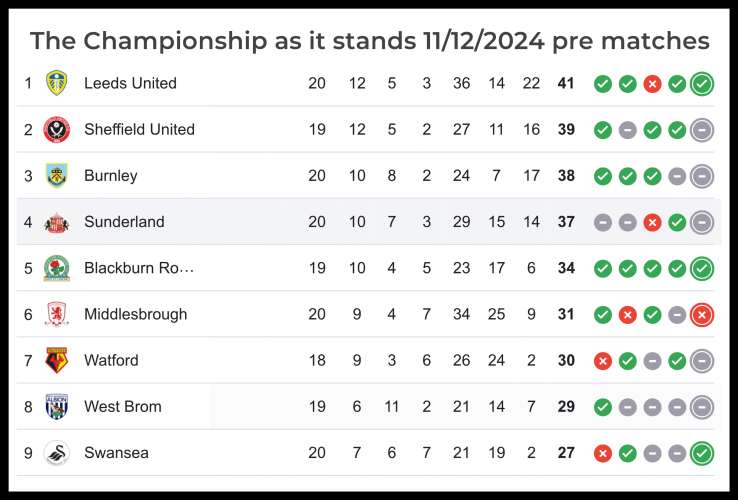Click the Blackburn Rovers club crest
The width and height of the screenshot is (738, 500).
(56, 268)
